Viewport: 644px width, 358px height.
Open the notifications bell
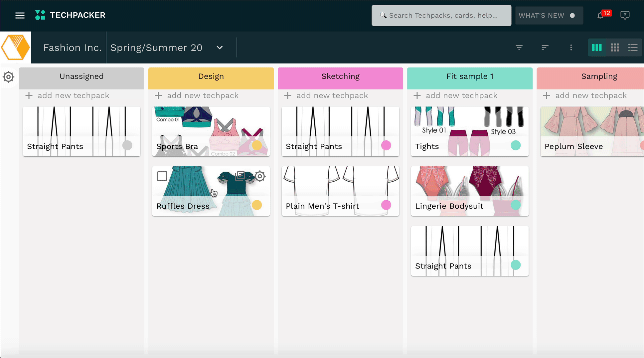tap(600, 16)
